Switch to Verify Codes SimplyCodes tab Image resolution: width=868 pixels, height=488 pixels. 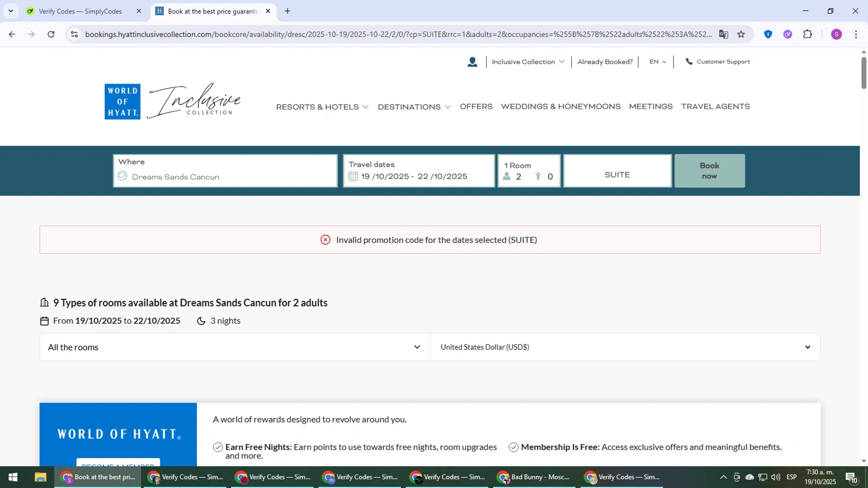point(80,11)
